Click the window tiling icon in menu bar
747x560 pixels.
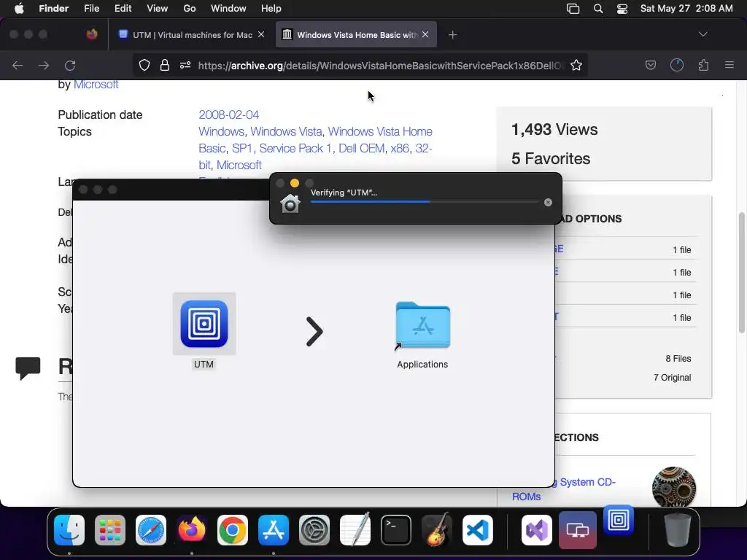tap(573, 9)
